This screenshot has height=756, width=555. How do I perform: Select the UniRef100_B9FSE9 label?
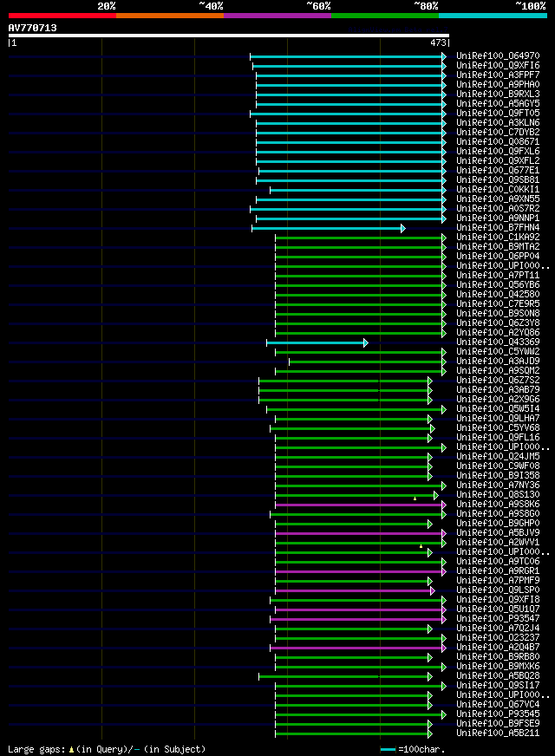tap(498, 724)
